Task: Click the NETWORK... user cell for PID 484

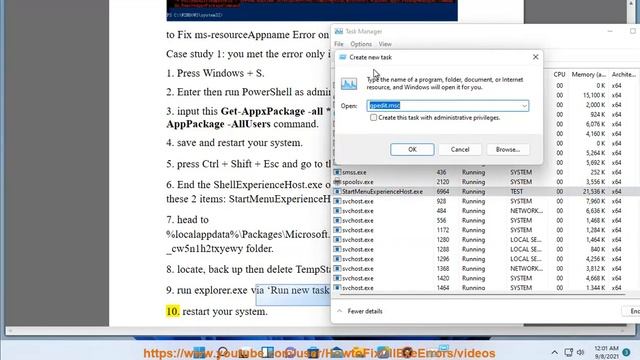Action: 527,211
